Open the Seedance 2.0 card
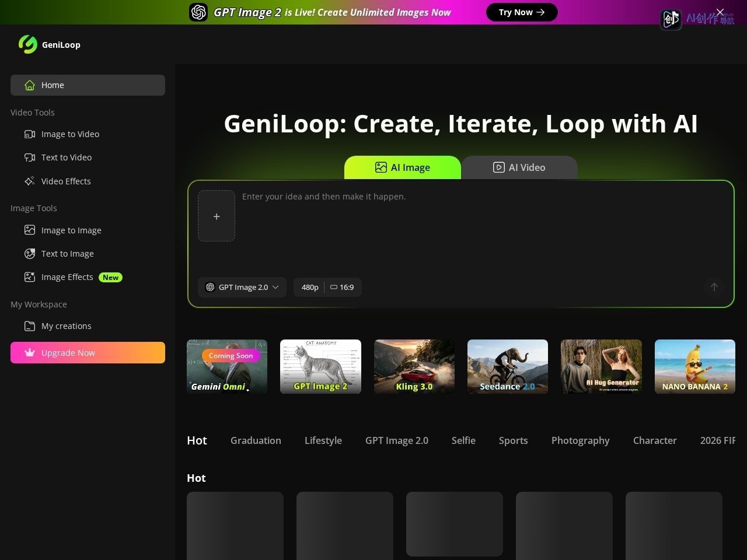Viewport: 747px width, 560px height. [x=508, y=366]
